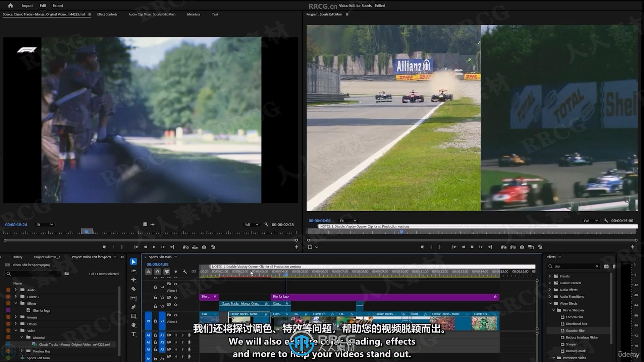Viewport: 644px width, 362px height.
Task: Stop playback in Program monitor
Action: [x=472, y=247]
